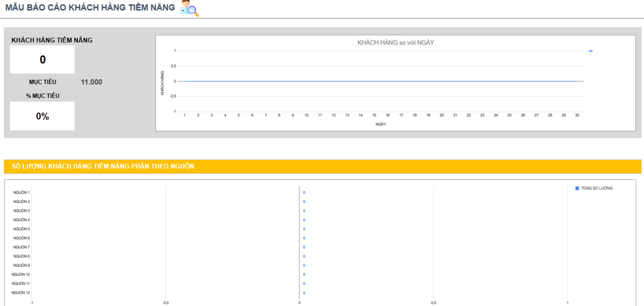The image size is (644, 306).
Task: Click the NGUỒN 6 category label
Action: point(21,238)
